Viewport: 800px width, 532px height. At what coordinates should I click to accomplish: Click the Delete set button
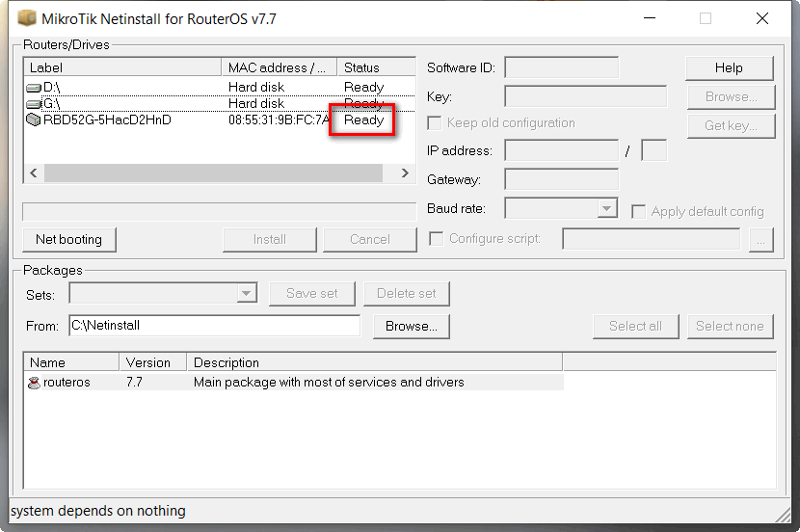click(x=406, y=293)
